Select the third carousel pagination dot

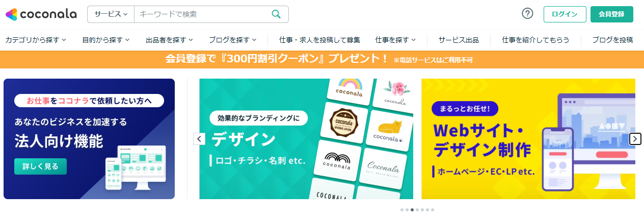pos(412,210)
